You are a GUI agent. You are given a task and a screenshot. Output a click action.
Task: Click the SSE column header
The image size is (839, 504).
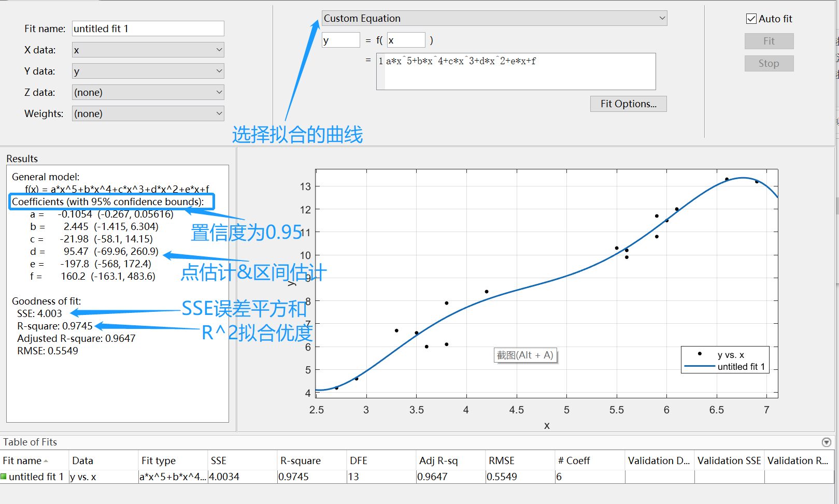[x=243, y=460]
